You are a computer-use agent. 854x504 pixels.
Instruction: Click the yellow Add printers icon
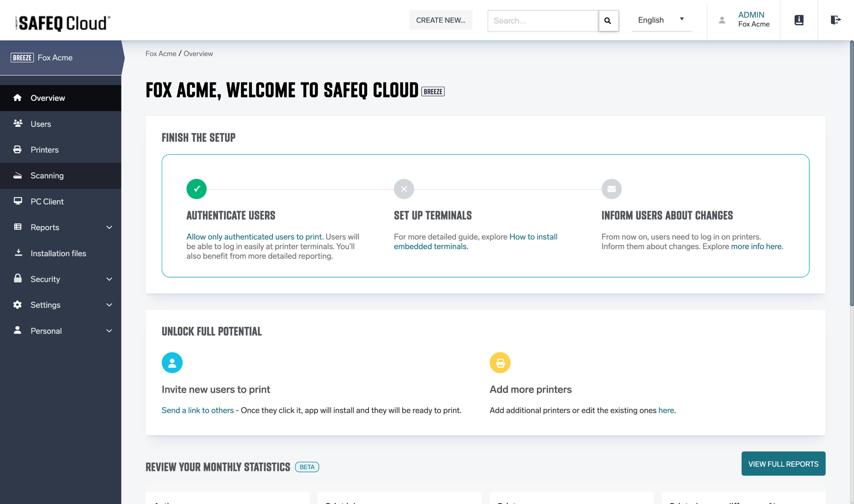pyautogui.click(x=500, y=363)
